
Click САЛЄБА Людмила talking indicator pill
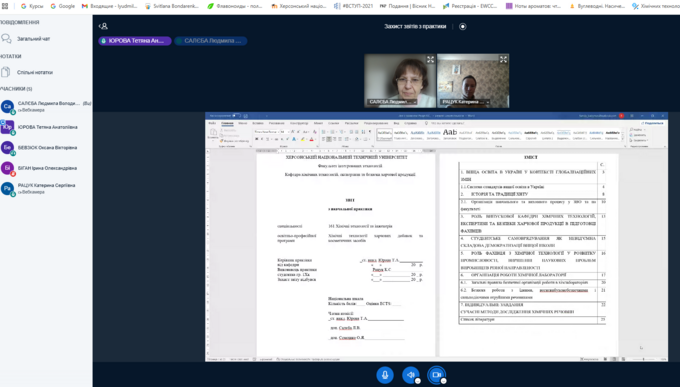(x=211, y=41)
